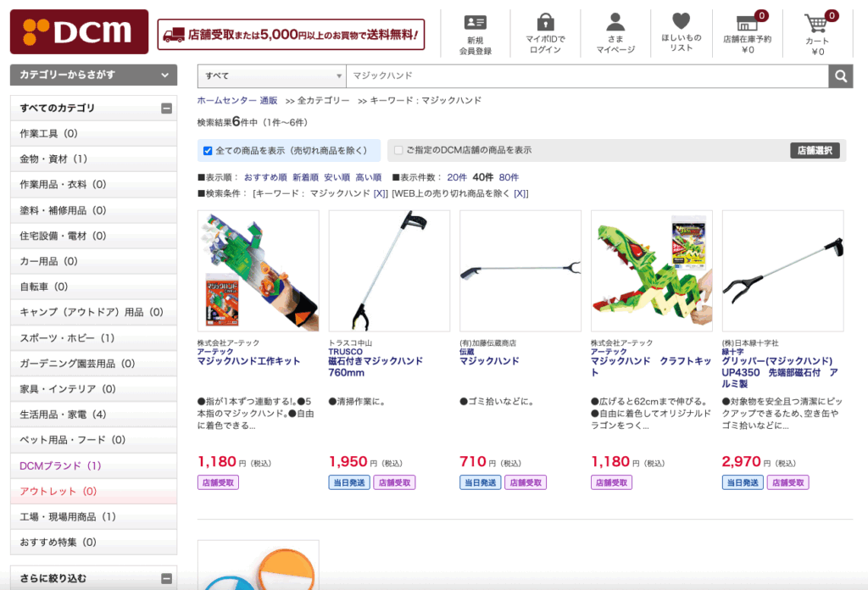This screenshot has height=590, width=868.
Task: Select 自転車 (0) category
Action: click(93, 287)
